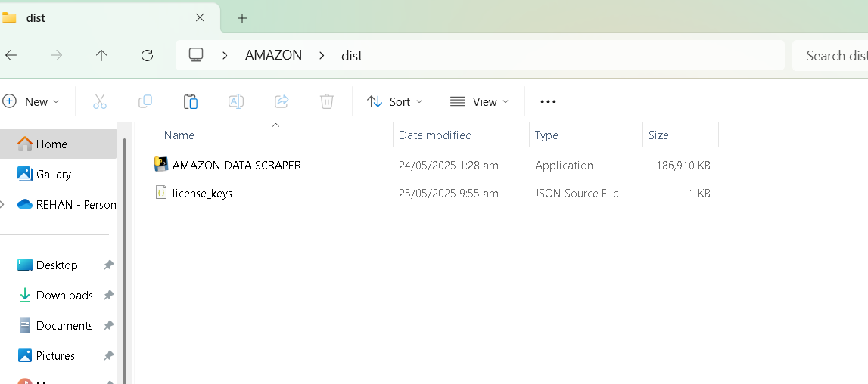This screenshot has height=384, width=868.
Task: Click the Cut scissors icon
Action: tap(100, 101)
